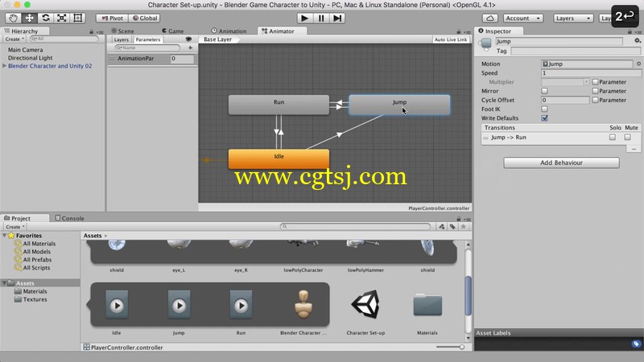Click the Project search field
644x362 pixels.
click(355, 227)
